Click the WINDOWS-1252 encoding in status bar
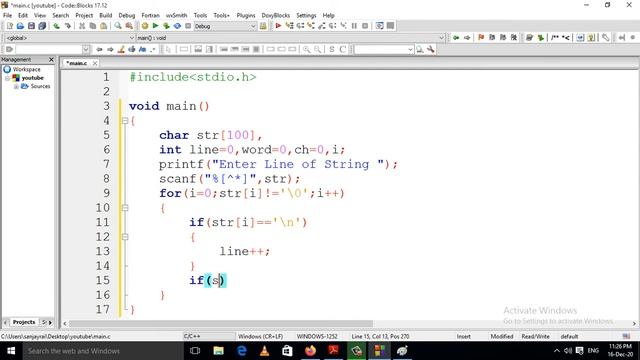 point(317,336)
